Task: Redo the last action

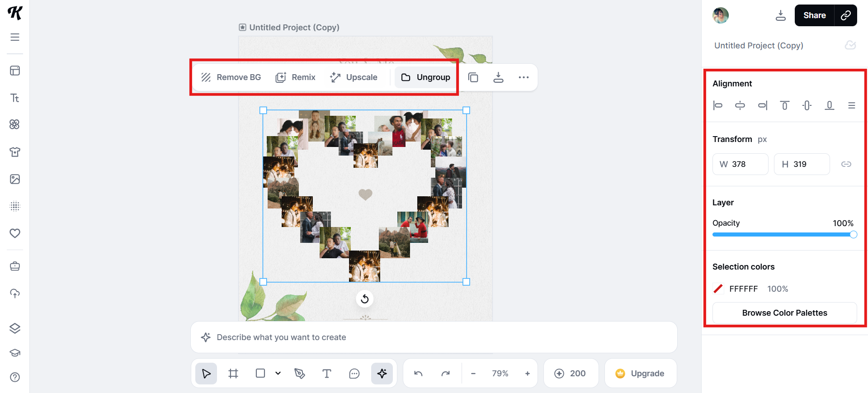Action: pyautogui.click(x=446, y=374)
